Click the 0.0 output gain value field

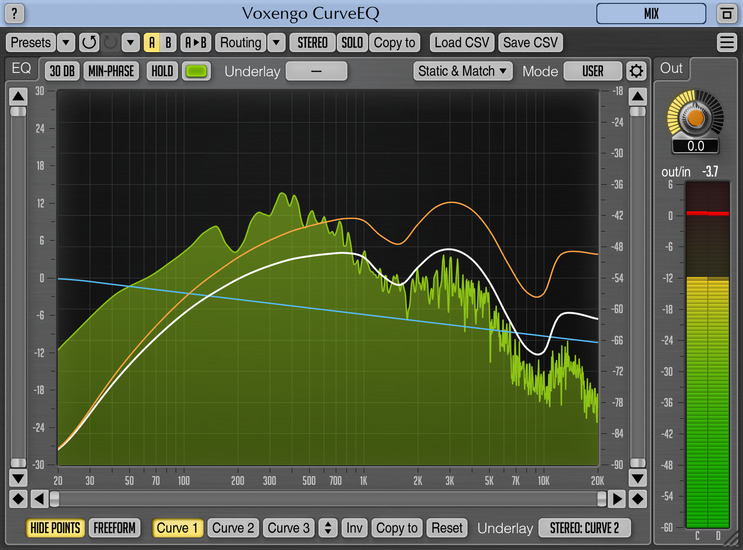coord(695,146)
